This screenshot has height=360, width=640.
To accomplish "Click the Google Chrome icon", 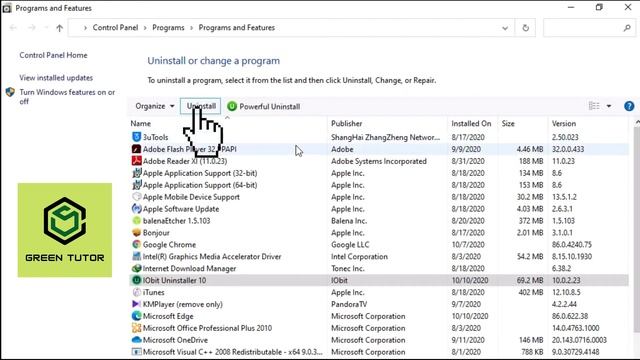I will coord(136,244).
